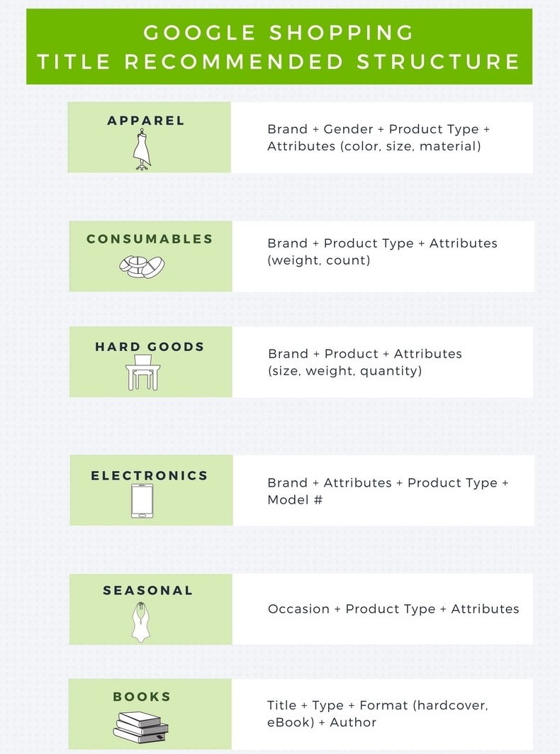This screenshot has height=754, width=560.
Task: Click the smartphone icon under Electronics
Action: (142, 501)
